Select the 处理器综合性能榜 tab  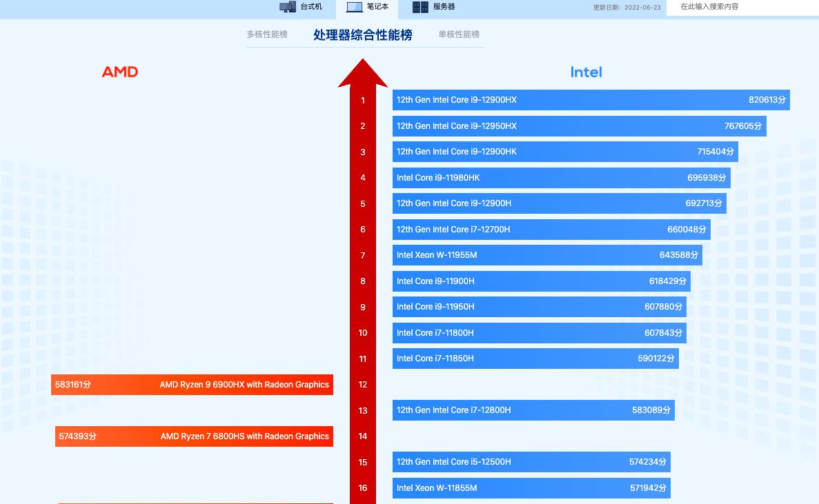pyautogui.click(x=362, y=34)
